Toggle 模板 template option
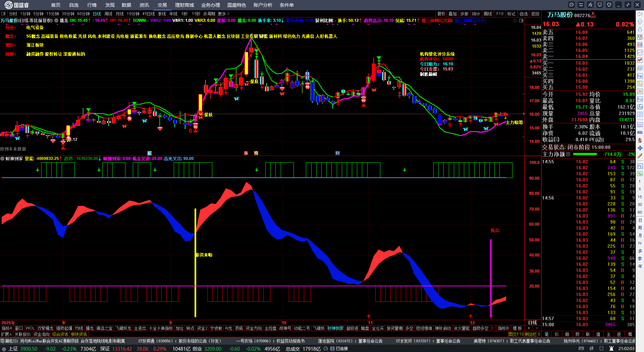Viewport: 644px width, 352px height. pos(518,328)
